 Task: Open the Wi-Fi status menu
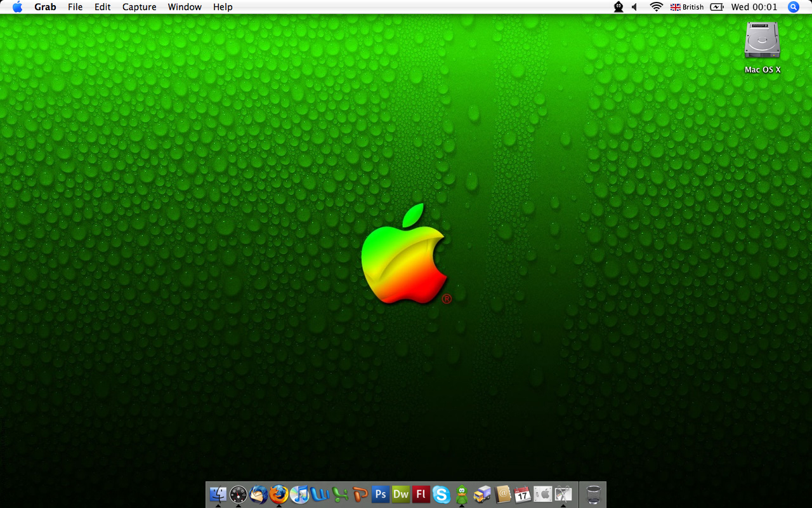click(657, 7)
